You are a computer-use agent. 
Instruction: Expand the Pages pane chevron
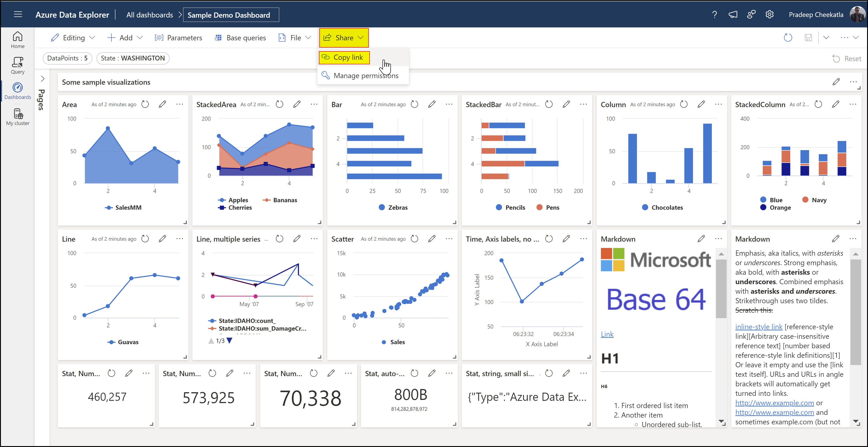pos(43,79)
